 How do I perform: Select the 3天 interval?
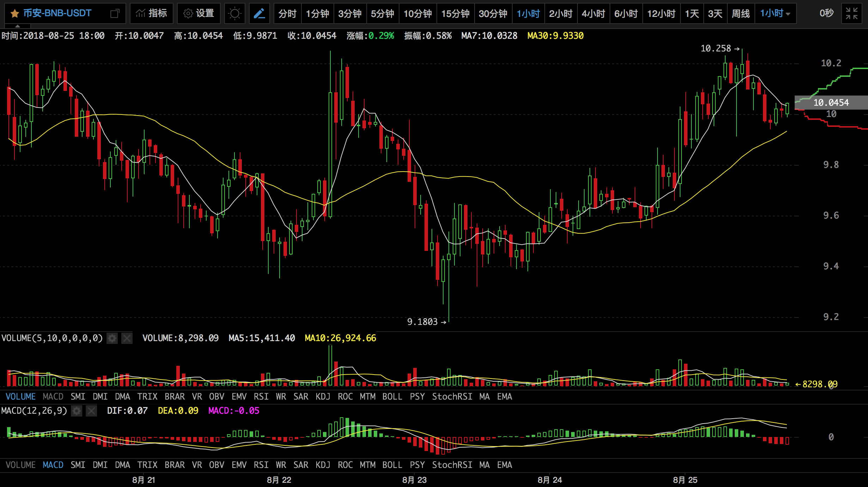tap(715, 14)
